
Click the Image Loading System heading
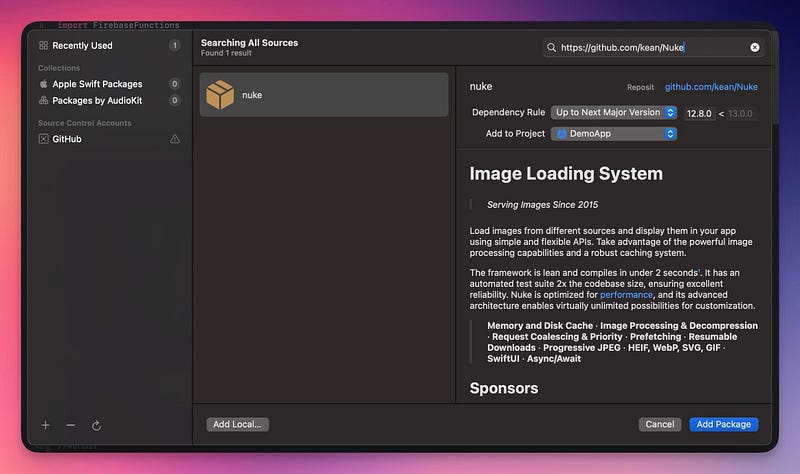coord(566,174)
